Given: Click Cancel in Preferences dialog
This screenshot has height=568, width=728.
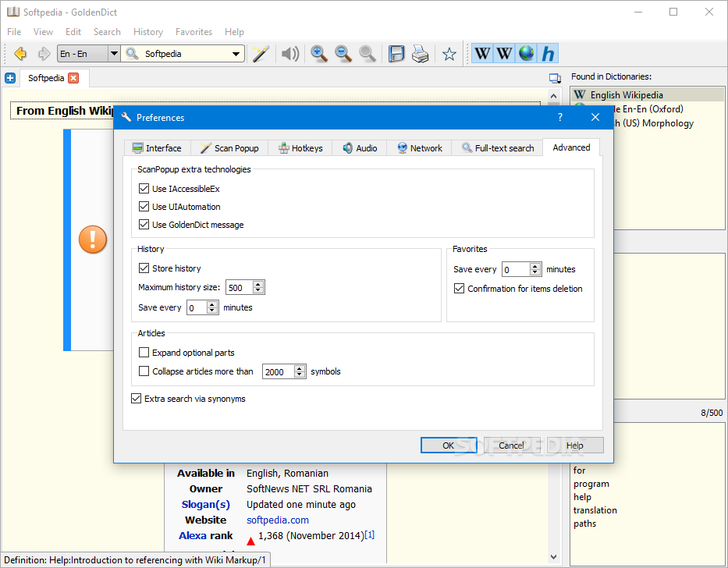Looking at the screenshot, I should point(511,446).
